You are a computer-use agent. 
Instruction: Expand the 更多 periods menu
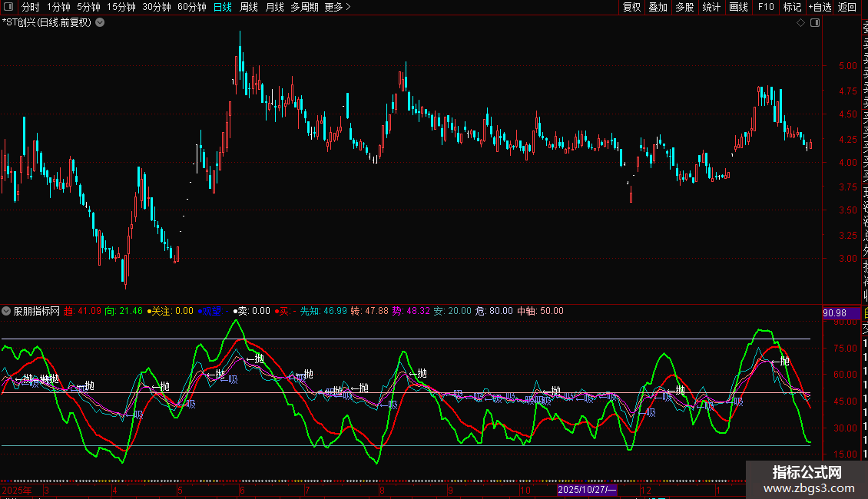tap(337, 7)
